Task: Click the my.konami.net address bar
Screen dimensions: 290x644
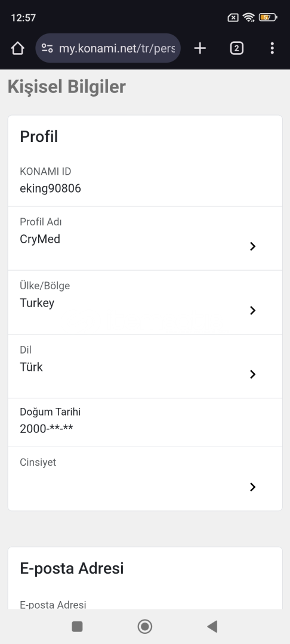Action: [108, 48]
